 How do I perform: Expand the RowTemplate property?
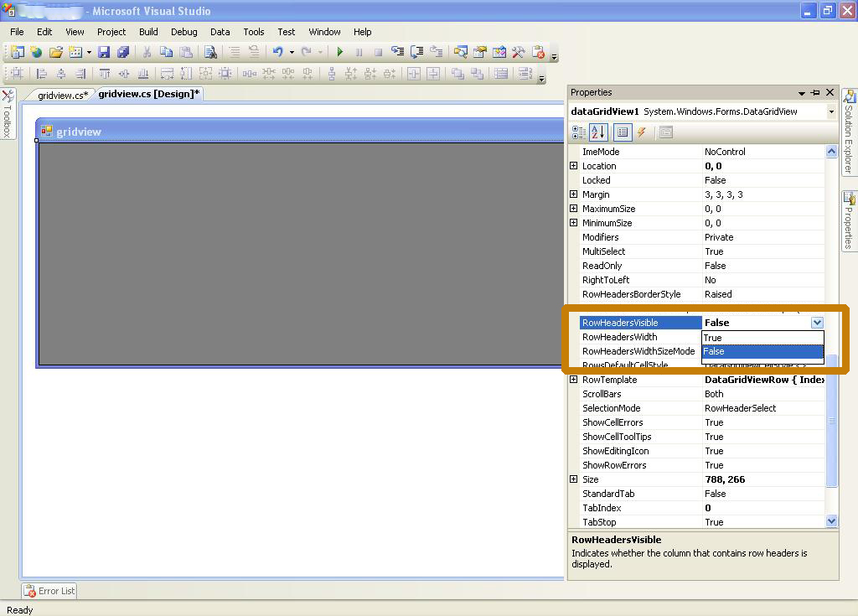(572, 380)
